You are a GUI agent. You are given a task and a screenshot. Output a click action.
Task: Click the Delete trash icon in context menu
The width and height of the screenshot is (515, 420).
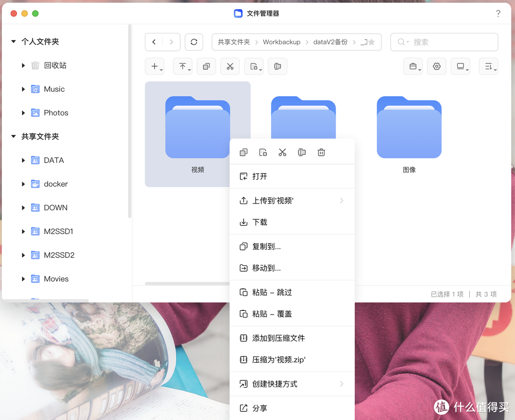click(x=321, y=152)
